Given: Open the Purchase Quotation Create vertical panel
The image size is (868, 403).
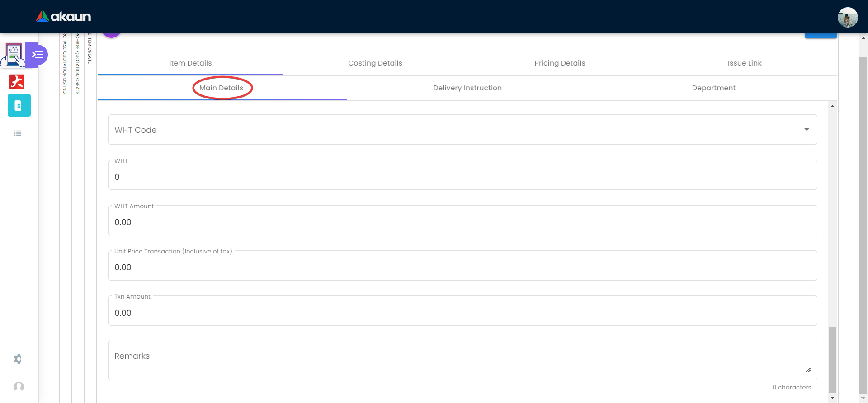Looking at the screenshot, I should [x=77, y=63].
